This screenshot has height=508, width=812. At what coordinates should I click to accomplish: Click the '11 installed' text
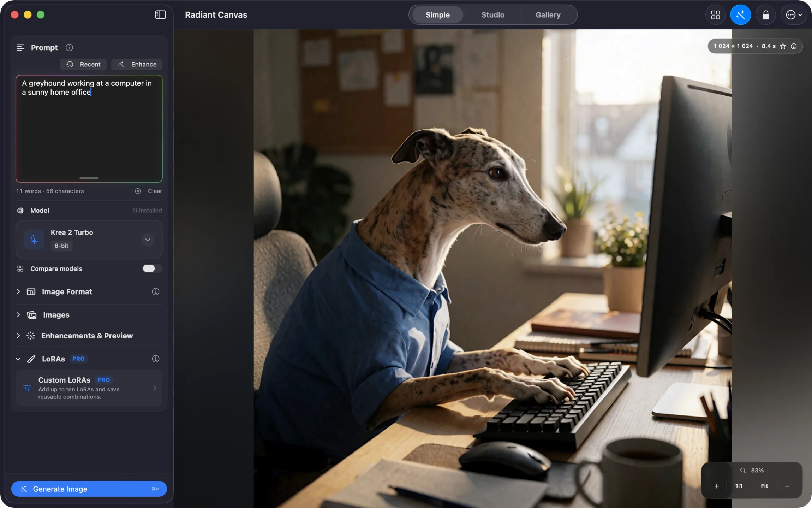coord(147,211)
